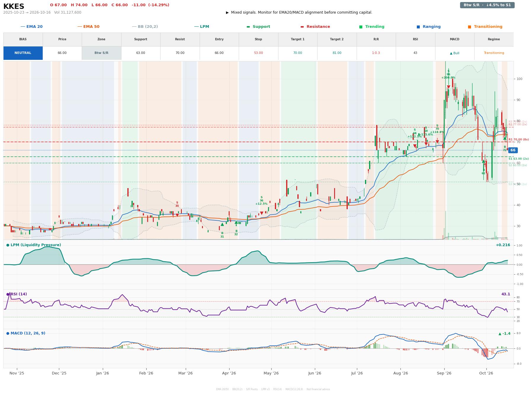
Task: Click the RSI (14) panel title
Action: tap(17, 294)
